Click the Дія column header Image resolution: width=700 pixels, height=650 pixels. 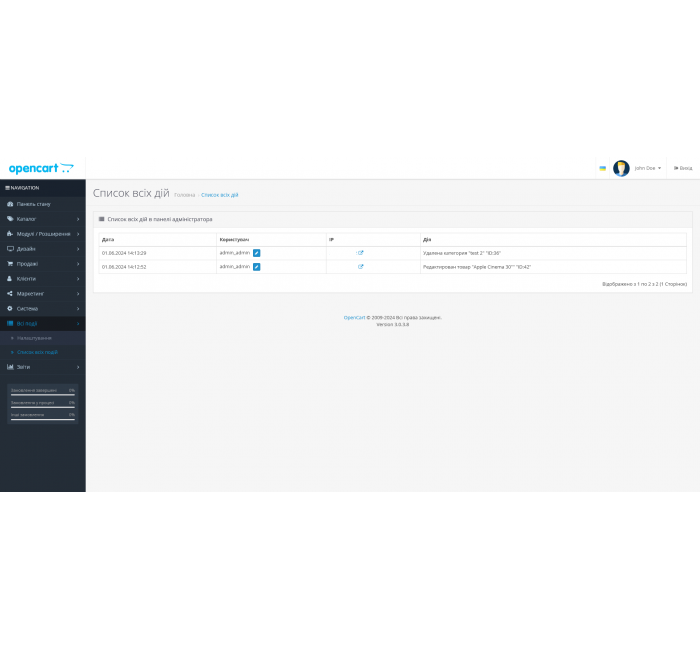[427, 240]
